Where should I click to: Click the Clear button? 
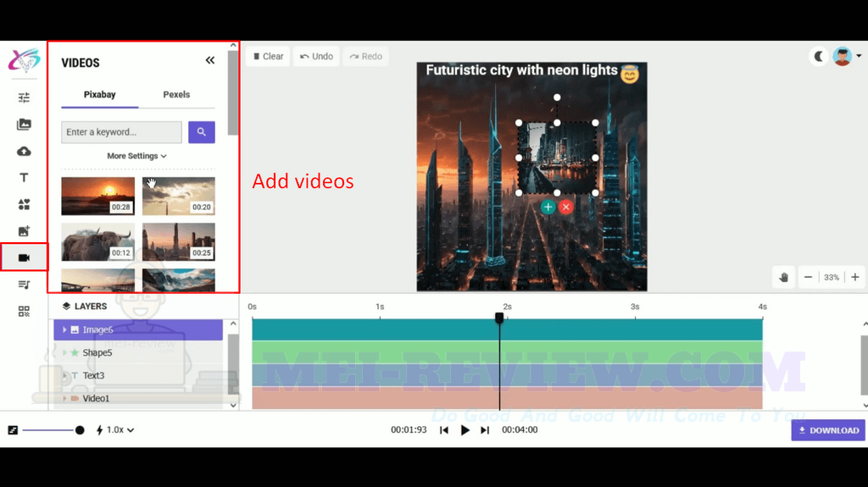(x=268, y=57)
